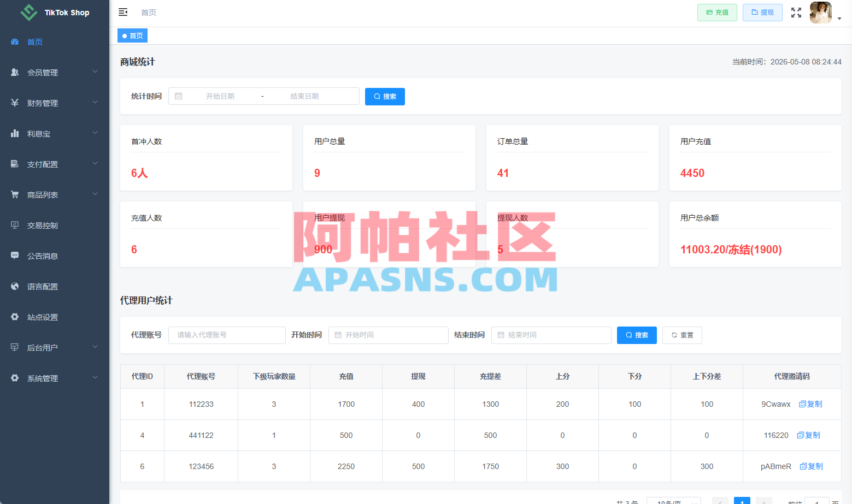The height and width of the screenshot is (504, 852).
Task: Click the 上下分差 column header
Action: click(707, 376)
